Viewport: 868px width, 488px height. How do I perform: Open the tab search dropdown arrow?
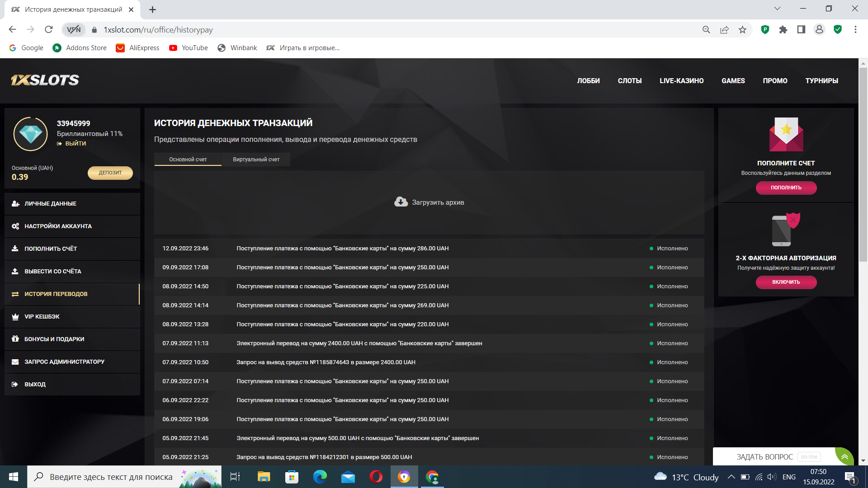[777, 9]
